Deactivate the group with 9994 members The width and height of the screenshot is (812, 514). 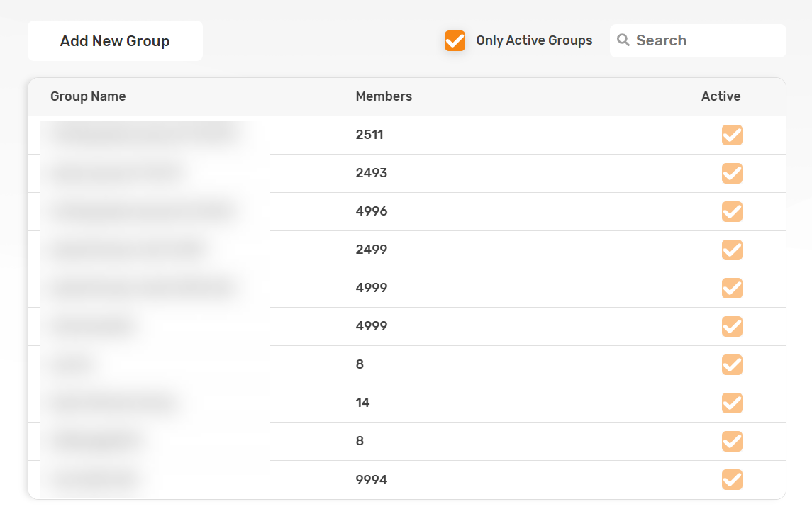pos(732,479)
